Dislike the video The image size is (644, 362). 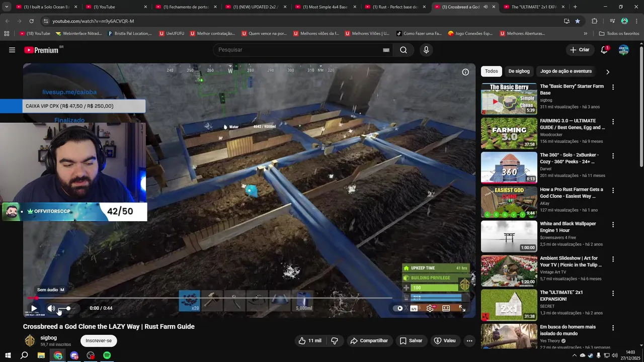point(334,340)
